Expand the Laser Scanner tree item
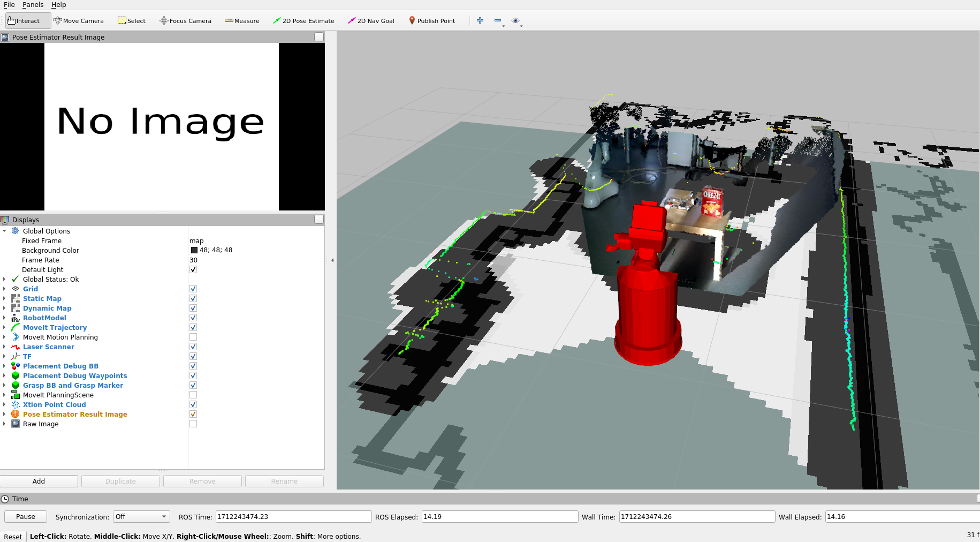This screenshot has width=980, height=542. point(4,347)
